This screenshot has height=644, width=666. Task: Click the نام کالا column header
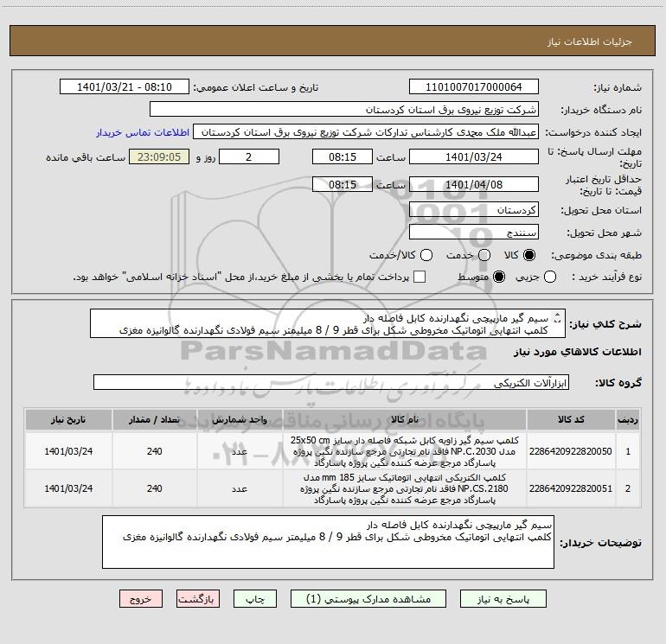point(405,419)
